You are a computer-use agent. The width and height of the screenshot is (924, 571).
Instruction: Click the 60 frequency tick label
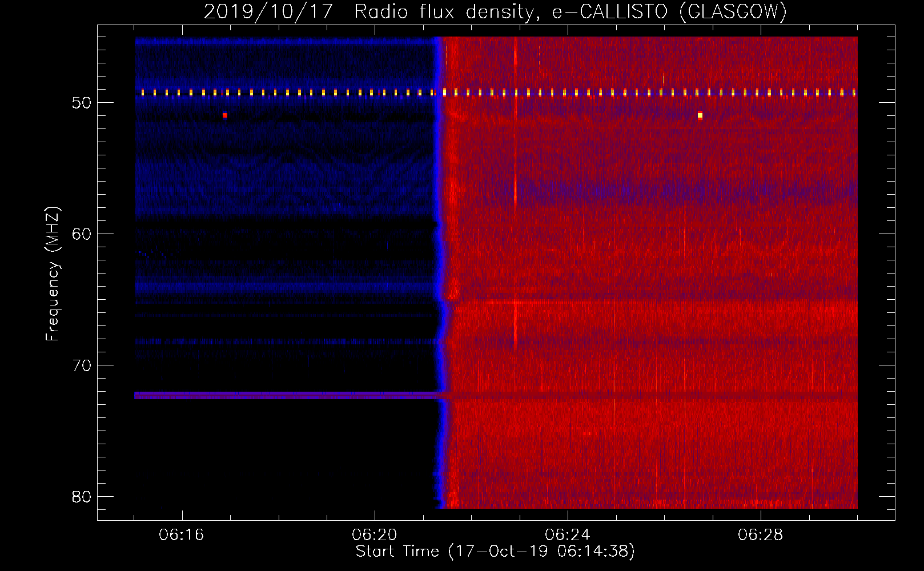(82, 234)
